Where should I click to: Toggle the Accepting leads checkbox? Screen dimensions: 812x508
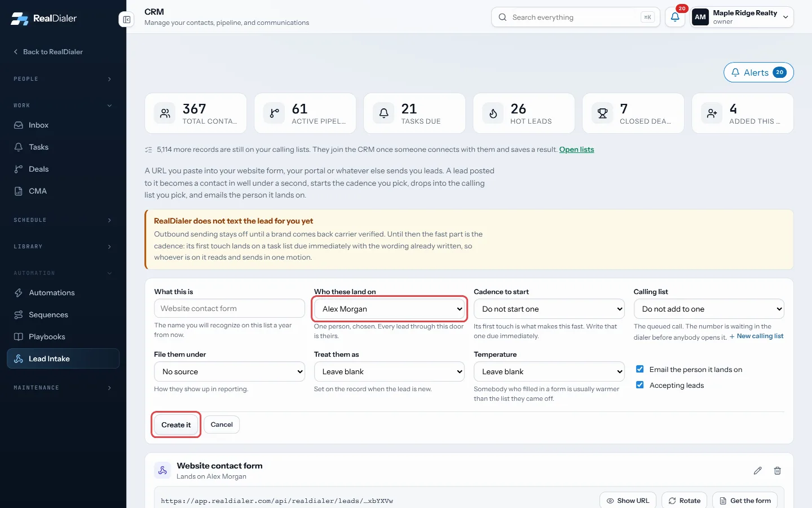click(x=640, y=385)
